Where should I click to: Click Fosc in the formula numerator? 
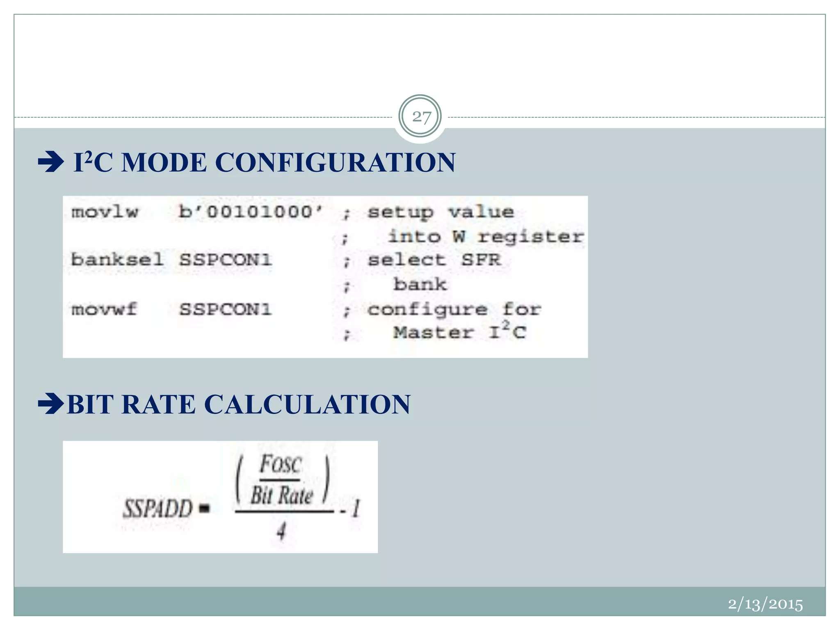click(x=281, y=464)
